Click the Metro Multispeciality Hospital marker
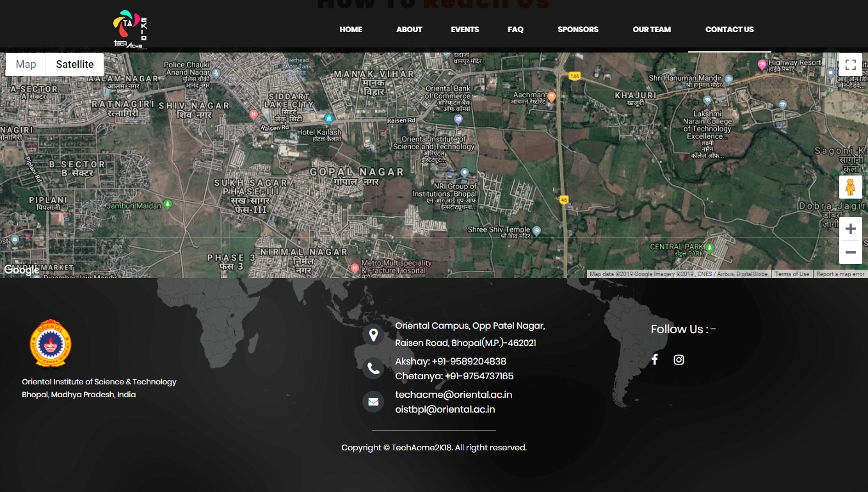Viewport: 868px width, 492px height. [x=355, y=268]
